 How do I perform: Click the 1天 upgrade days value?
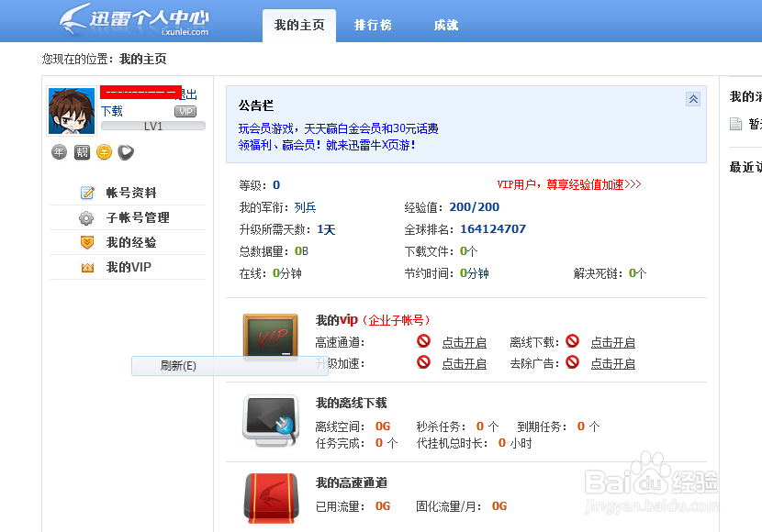click(326, 229)
